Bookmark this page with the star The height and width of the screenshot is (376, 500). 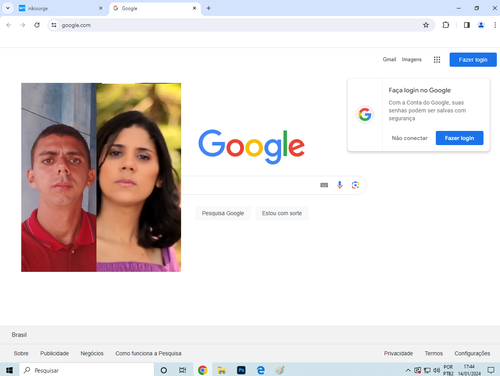coord(426,25)
